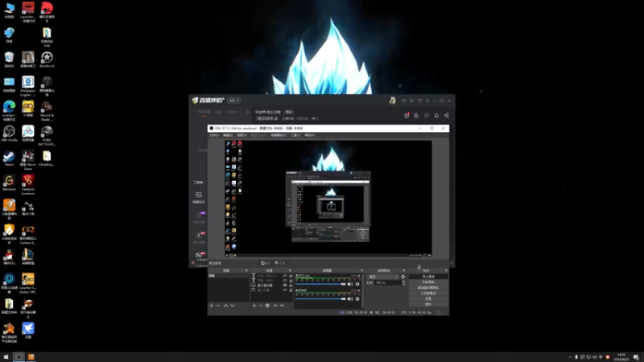Viewport: 644px width, 362px height.
Task: Move the selected scene up
Action: (x=225, y=306)
